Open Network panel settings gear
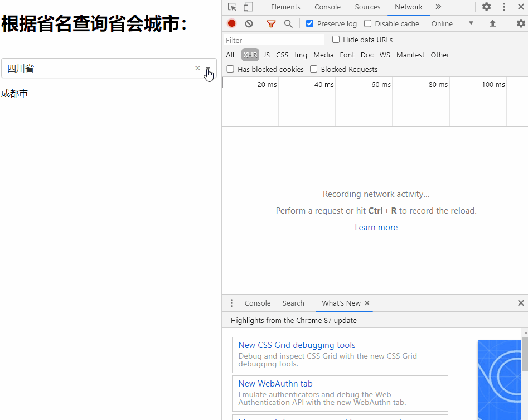Viewport: 528px width, 420px height. pos(521,23)
